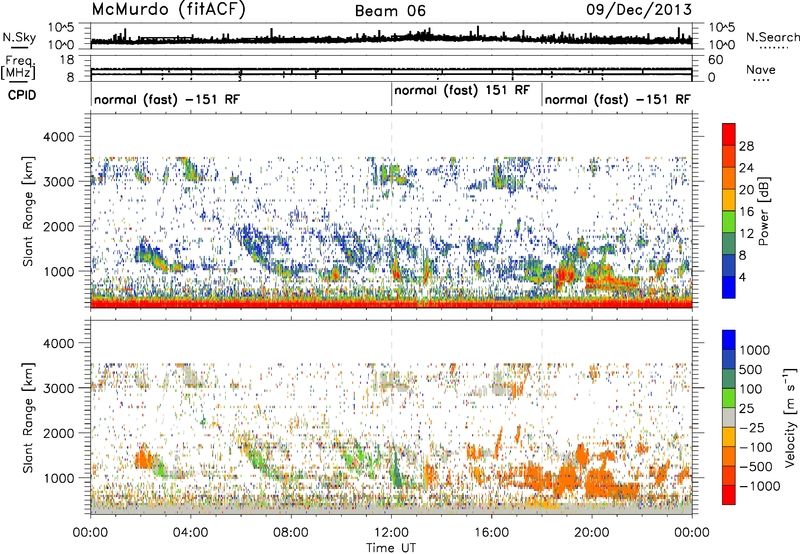Click the '08:00' time axis label
This screenshot has height=554, width=800.
(291, 533)
